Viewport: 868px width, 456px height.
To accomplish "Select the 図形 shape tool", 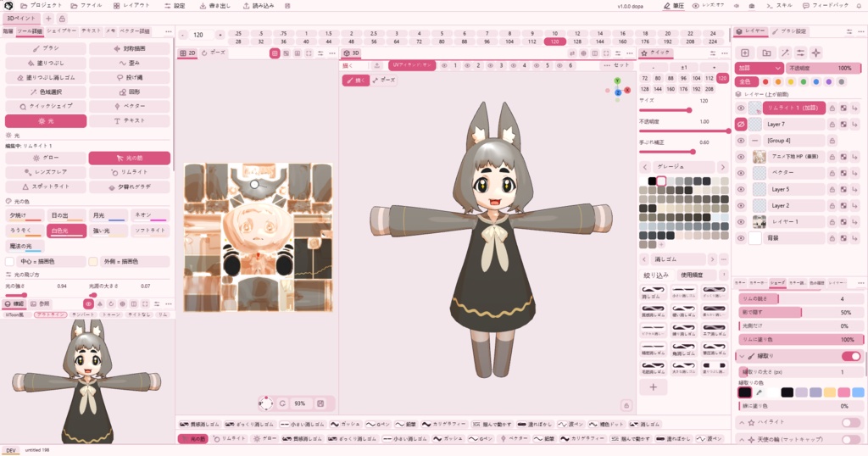I will pyautogui.click(x=130, y=92).
